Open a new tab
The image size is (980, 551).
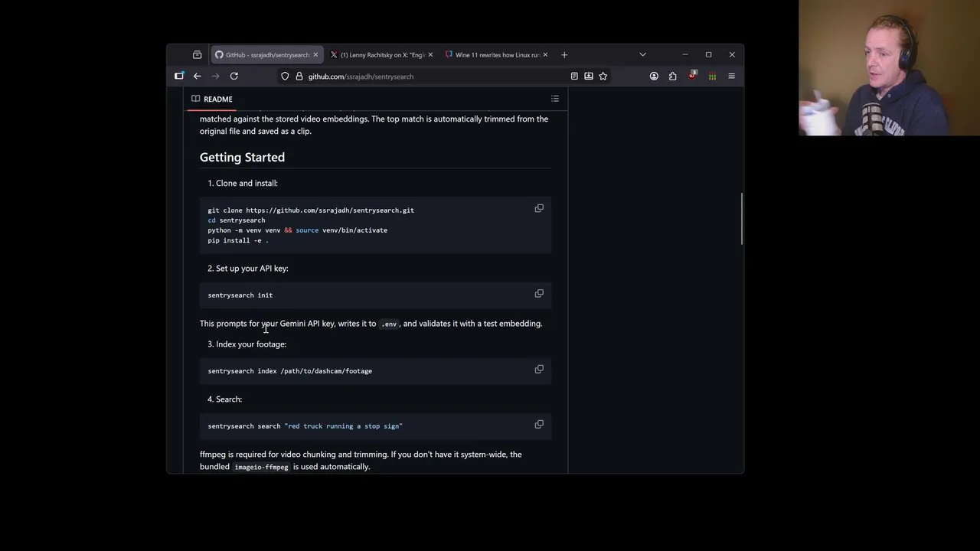click(x=564, y=55)
